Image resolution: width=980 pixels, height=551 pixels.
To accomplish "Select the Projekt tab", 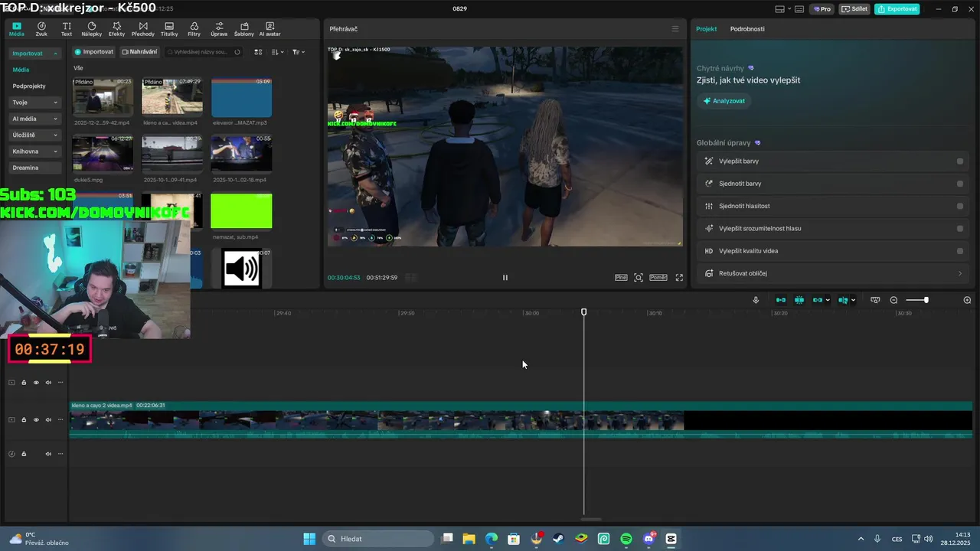I will click(x=706, y=29).
